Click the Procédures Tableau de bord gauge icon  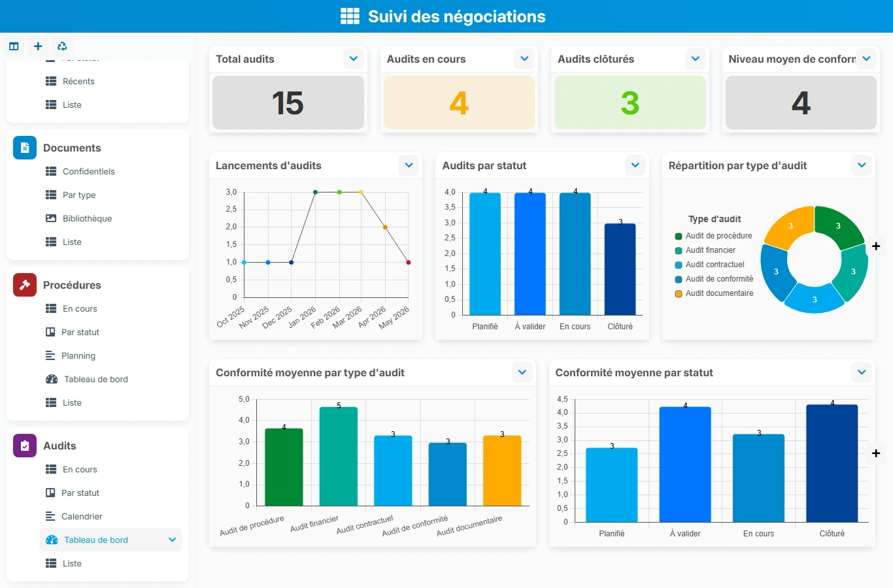click(52, 379)
